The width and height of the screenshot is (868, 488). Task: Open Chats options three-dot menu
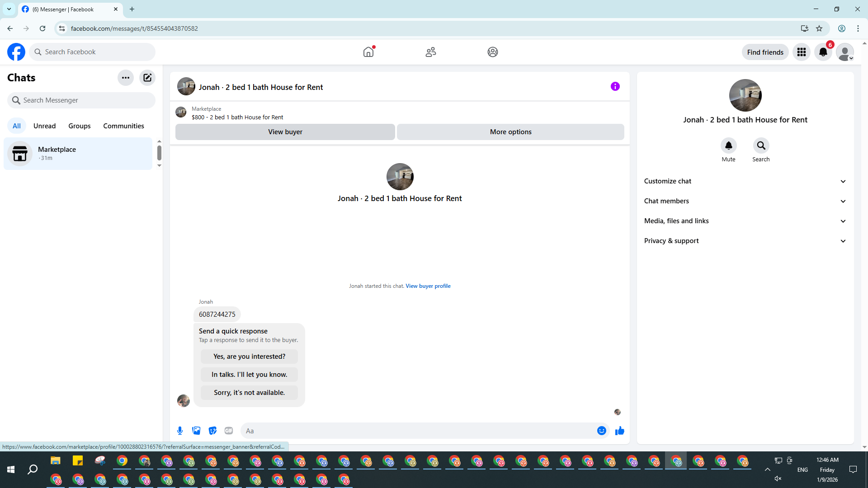point(126,78)
